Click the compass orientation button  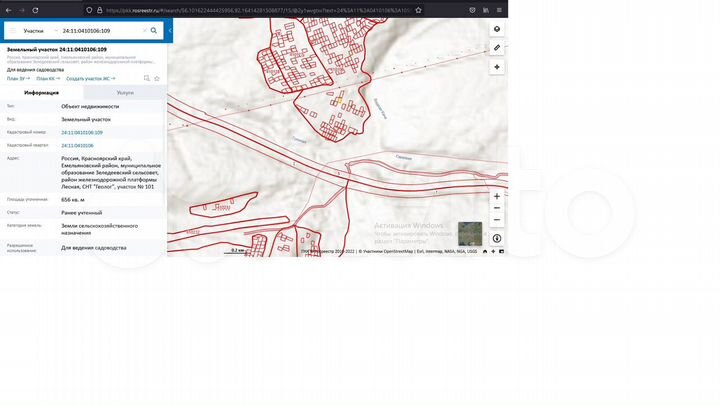coord(496,238)
